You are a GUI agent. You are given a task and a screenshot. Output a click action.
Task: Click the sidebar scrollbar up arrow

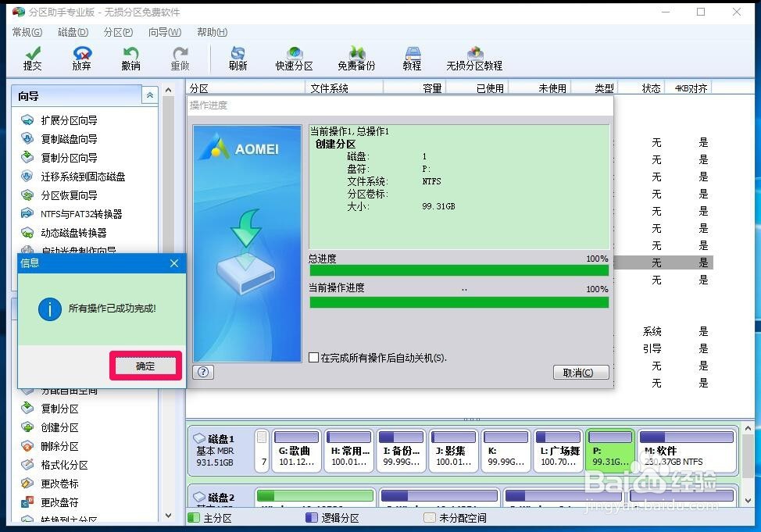(169, 91)
